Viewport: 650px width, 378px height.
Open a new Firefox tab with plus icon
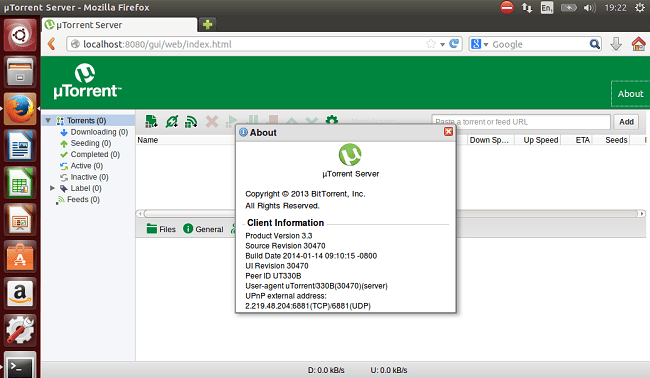click(x=207, y=25)
